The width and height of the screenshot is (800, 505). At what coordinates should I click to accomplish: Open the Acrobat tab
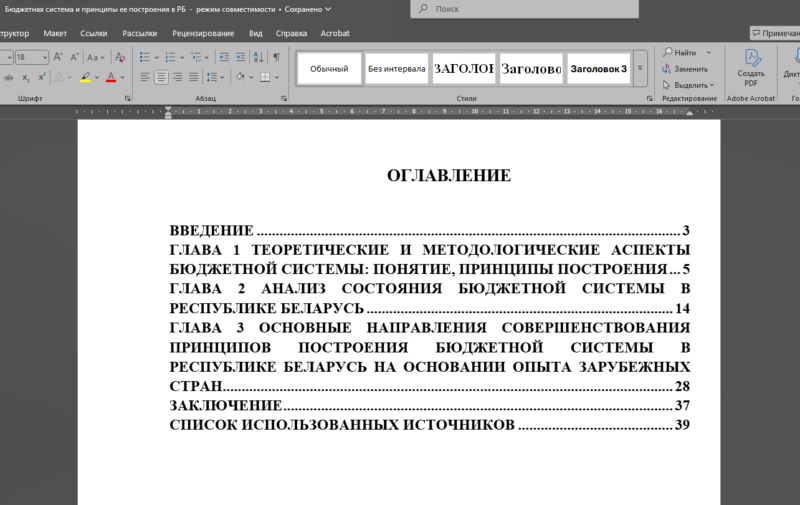coord(335,33)
